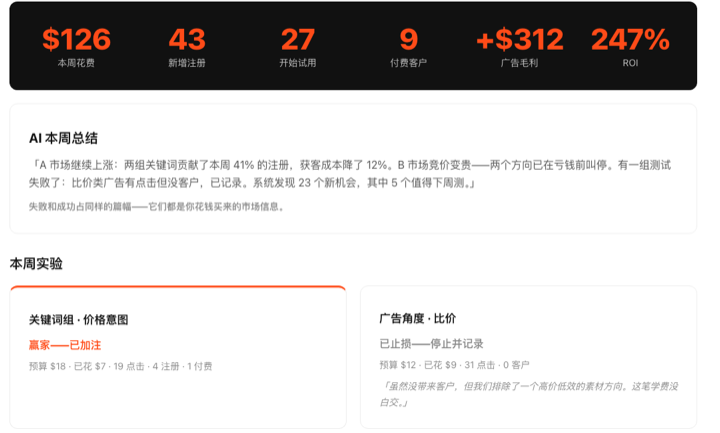Image resolution: width=720 pixels, height=433 pixels.
Task: Open the 关键词组 · 价格意图 experiment card
Action: [x=178, y=357]
